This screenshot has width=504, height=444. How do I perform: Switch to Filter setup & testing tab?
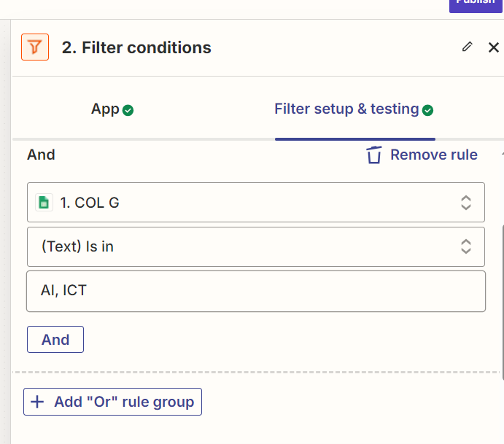point(354,109)
